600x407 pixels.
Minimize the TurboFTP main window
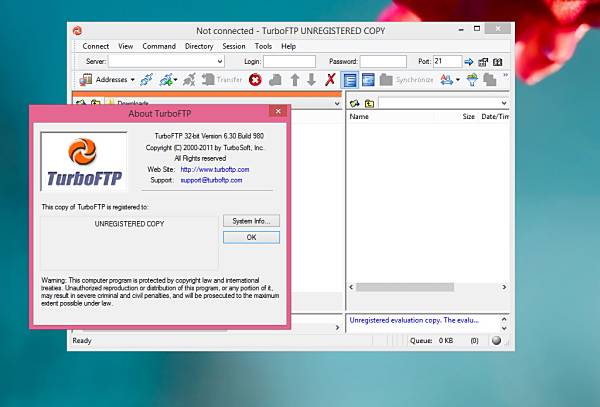(462, 29)
